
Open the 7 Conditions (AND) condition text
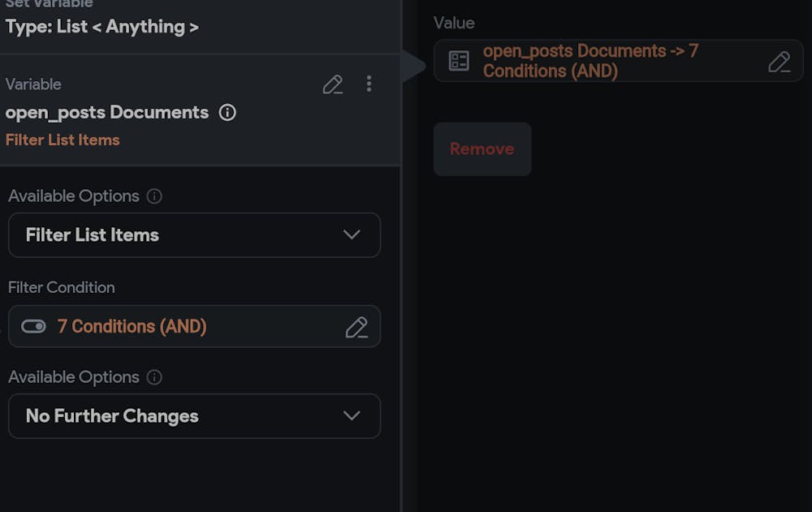pos(133,326)
